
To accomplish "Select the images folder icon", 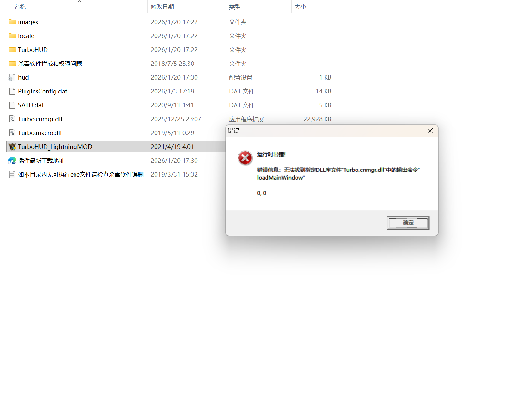I will click(x=12, y=22).
